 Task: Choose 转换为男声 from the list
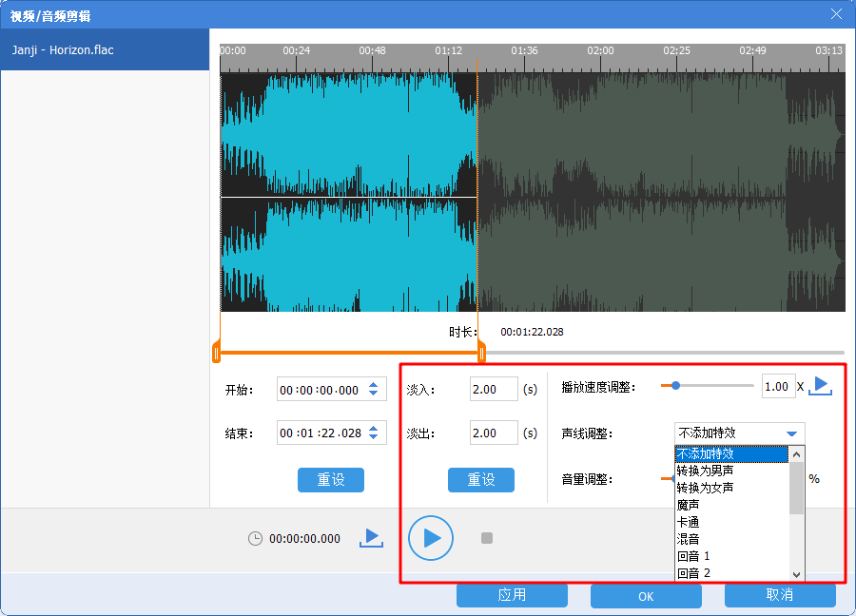click(731, 471)
